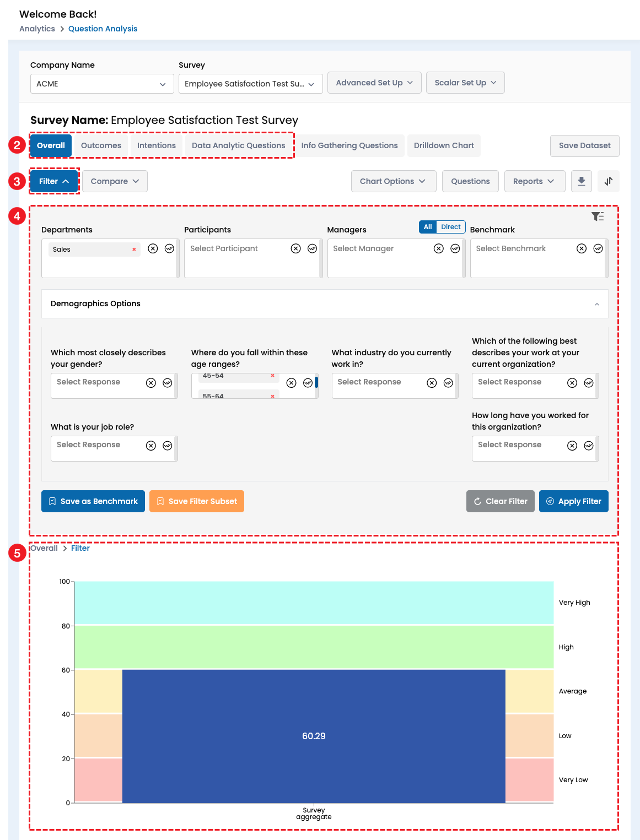
Task: Click Save as Benchmark button
Action: [93, 501]
